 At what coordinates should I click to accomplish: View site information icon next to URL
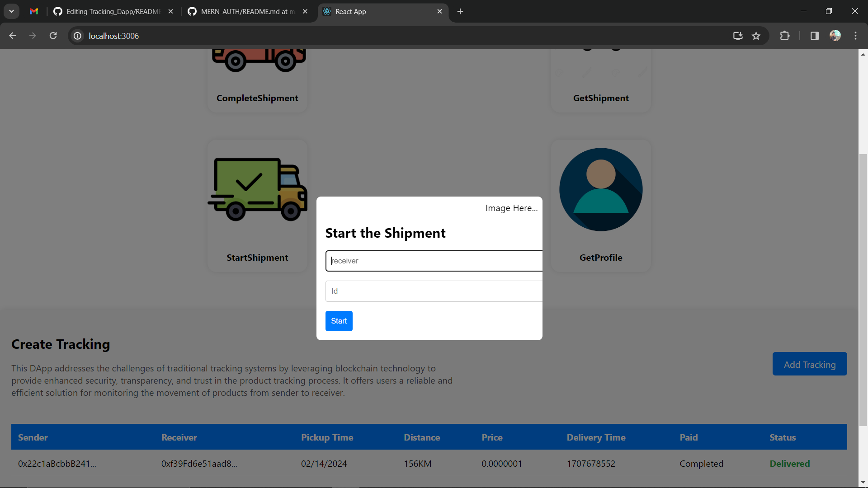point(78,36)
